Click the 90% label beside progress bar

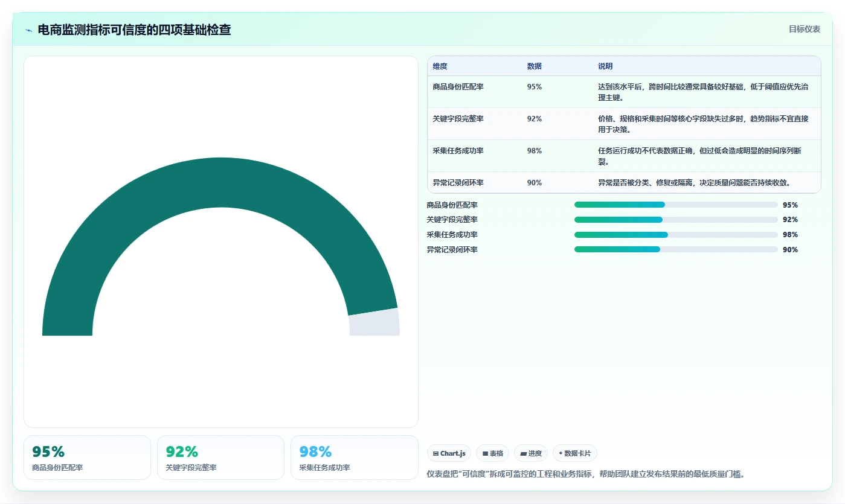pos(790,250)
